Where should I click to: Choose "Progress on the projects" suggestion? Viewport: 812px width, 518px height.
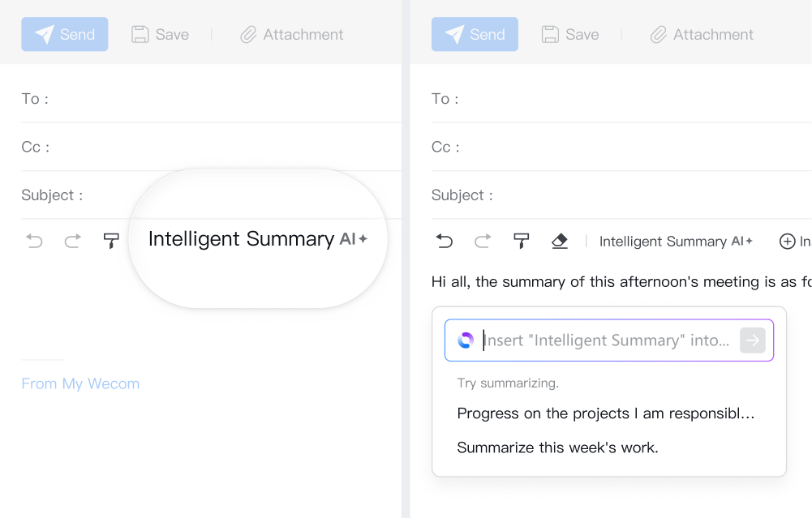point(606,413)
